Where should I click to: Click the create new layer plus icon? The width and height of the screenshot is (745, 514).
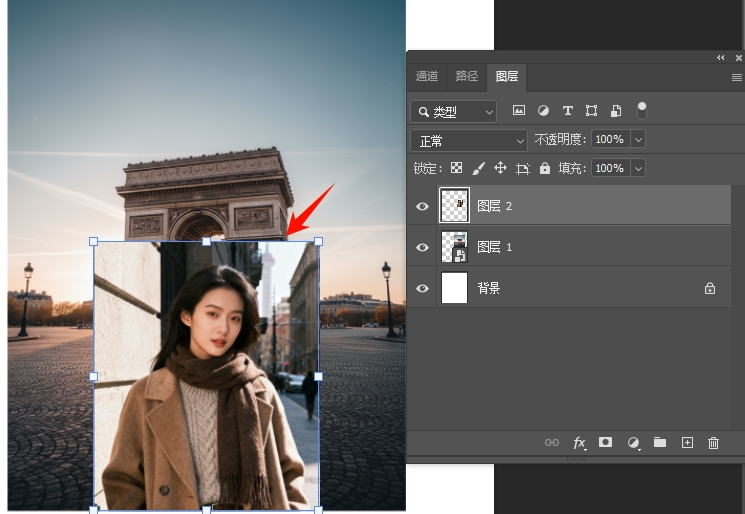click(x=687, y=442)
